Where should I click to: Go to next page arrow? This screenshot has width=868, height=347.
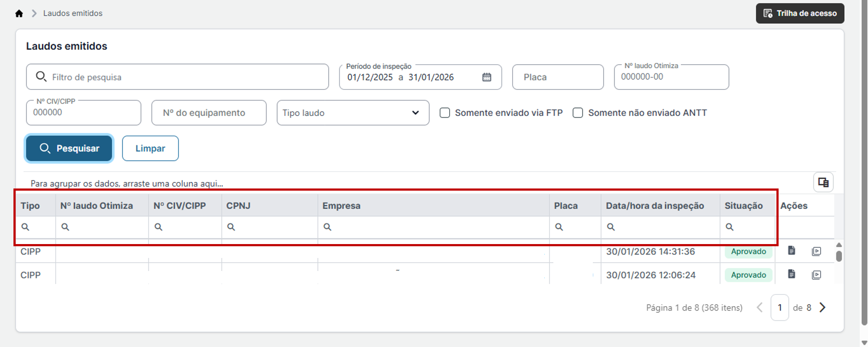(x=822, y=307)
